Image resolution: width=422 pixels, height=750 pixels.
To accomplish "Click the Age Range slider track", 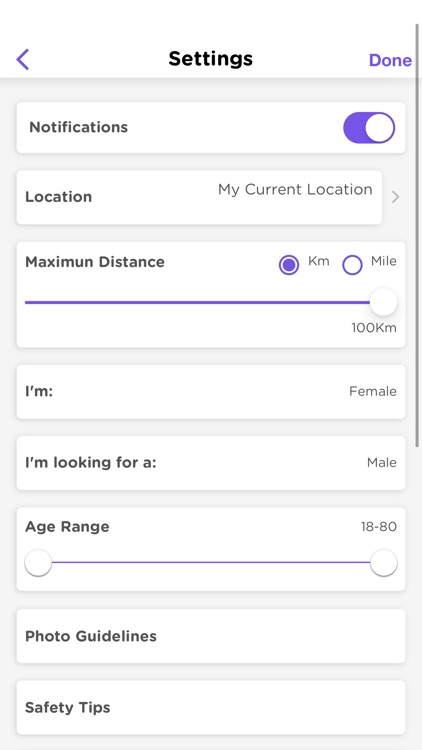I will [211, 562].
